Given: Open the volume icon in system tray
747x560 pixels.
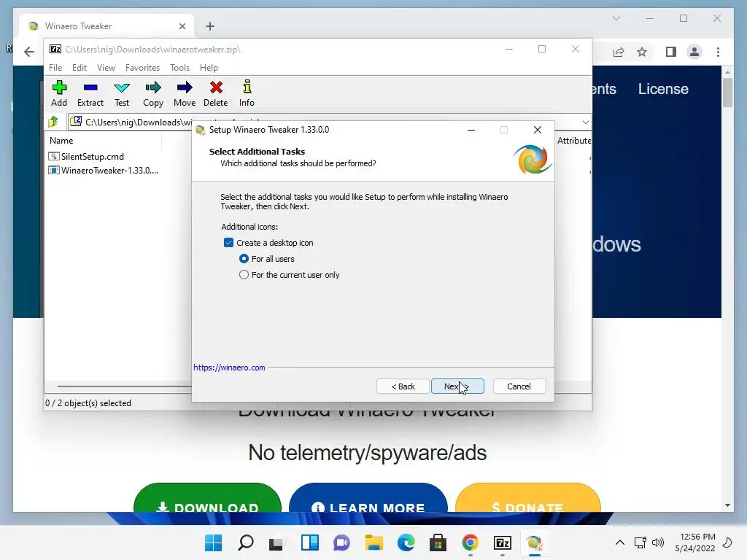Looking at the screenshot, I should coord(657,542).
